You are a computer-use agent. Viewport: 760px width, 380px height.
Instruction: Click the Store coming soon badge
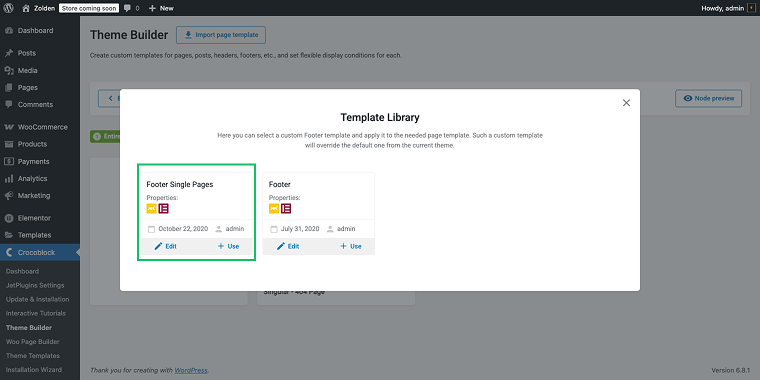point(89,8)
